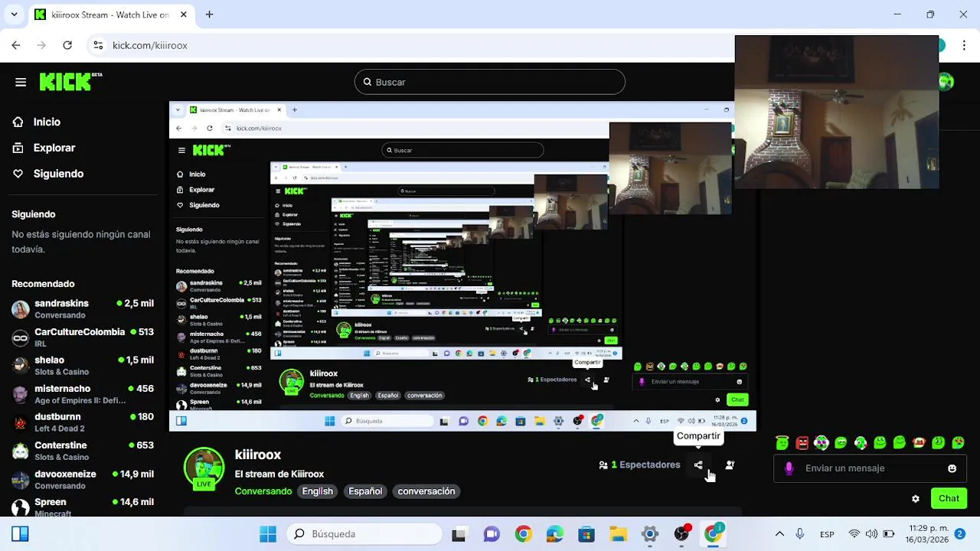Viewport: 980px width, 551px height.
Task: Close the kiiiroox Stream browser tab
Action: [x=184, y=14]
